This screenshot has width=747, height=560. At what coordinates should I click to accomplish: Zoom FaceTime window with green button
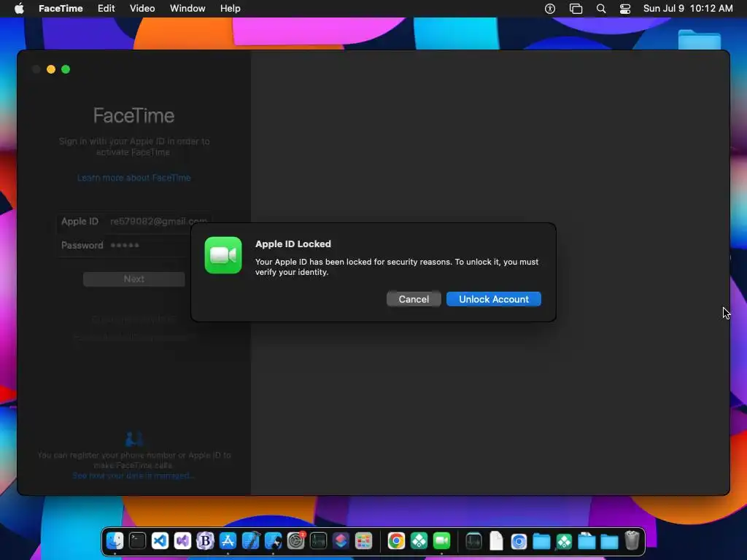pos(66,69)
